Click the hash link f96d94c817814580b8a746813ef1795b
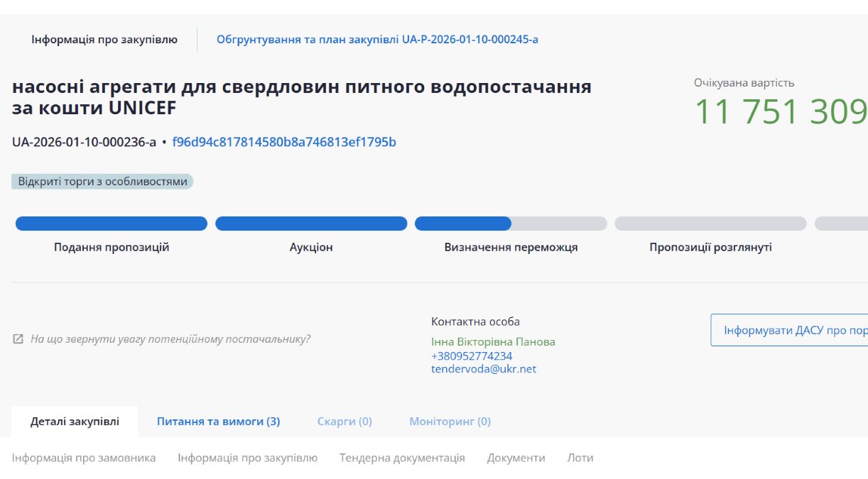Screen dimensions: 868x479 (x=284, y=142)
